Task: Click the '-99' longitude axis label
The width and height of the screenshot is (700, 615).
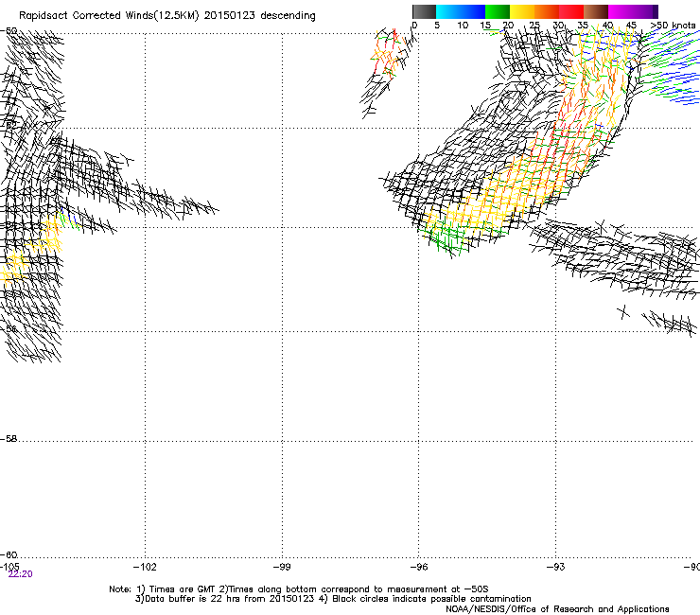Action: point(282,567)
